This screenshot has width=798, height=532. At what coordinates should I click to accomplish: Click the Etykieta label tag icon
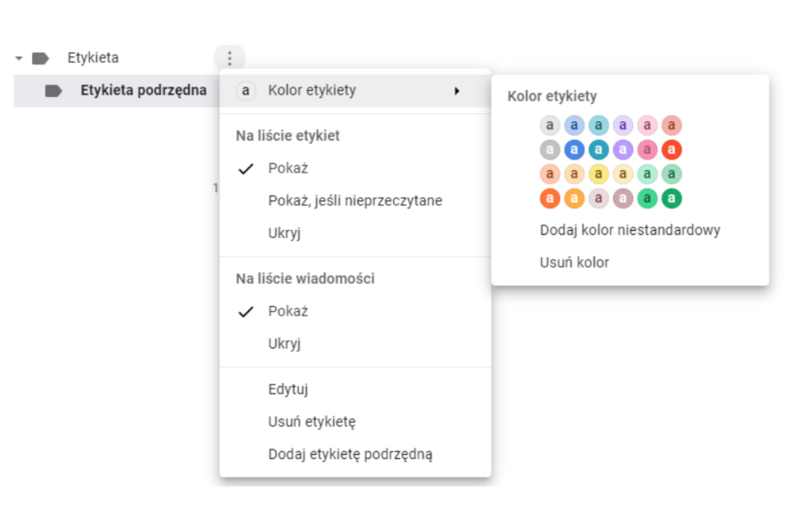tap(41, 59)
